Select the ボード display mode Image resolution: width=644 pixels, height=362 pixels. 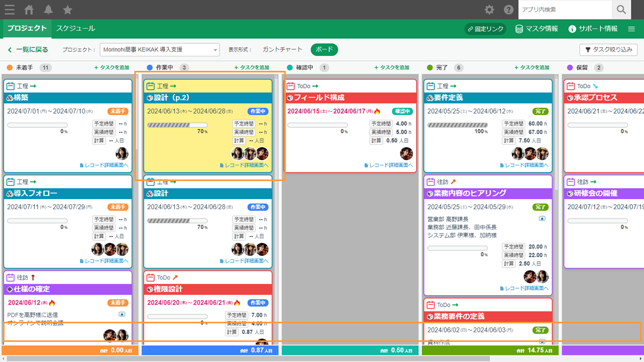click(325, 50)
